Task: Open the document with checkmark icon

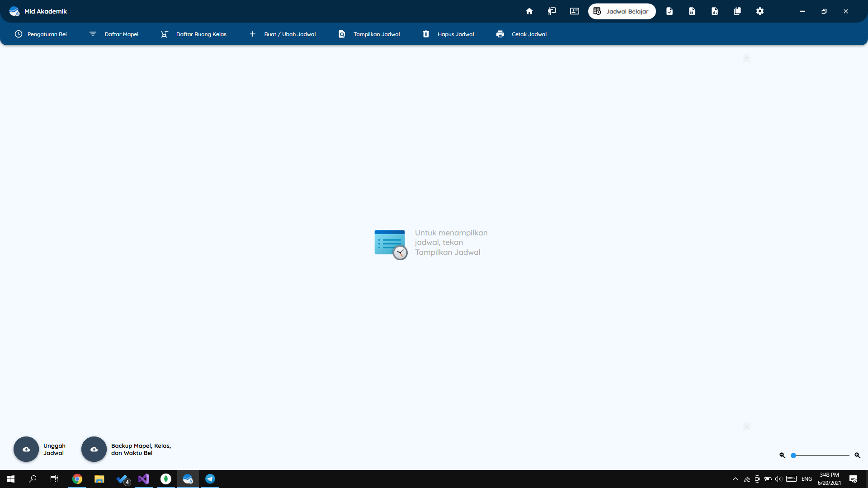Action: coord(670,11)
